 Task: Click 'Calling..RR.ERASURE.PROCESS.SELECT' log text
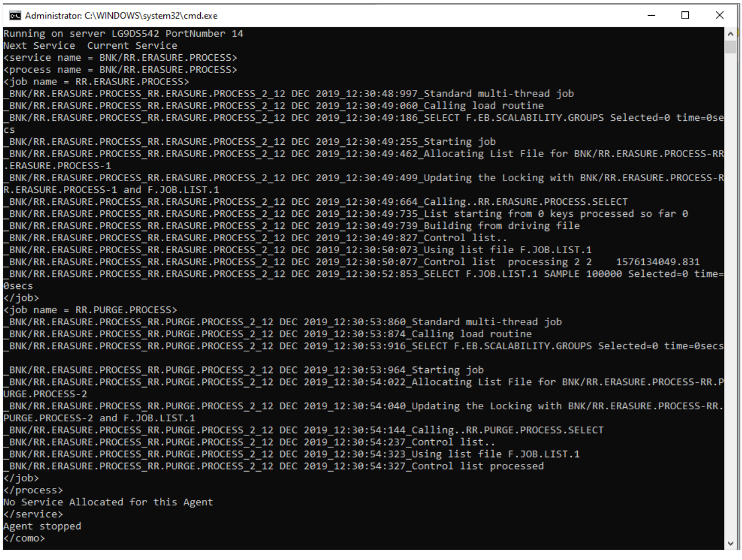(x=525, y=202)
